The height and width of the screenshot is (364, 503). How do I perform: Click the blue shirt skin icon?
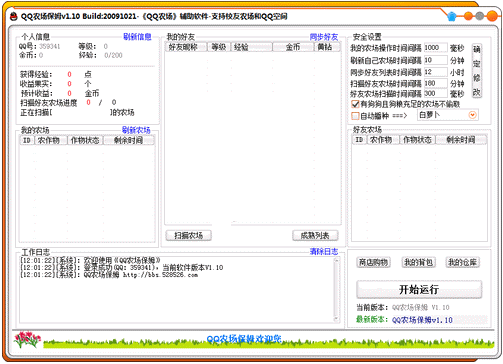click(x=451, y=16)
